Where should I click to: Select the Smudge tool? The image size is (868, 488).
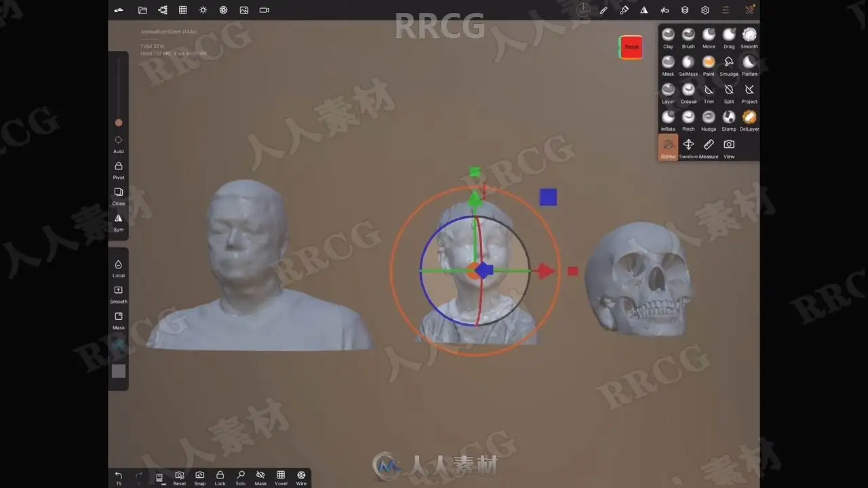(729, 66)
